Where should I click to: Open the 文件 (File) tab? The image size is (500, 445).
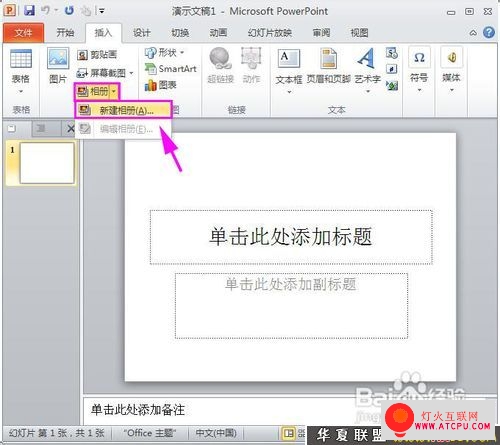(x=23, y=33)
